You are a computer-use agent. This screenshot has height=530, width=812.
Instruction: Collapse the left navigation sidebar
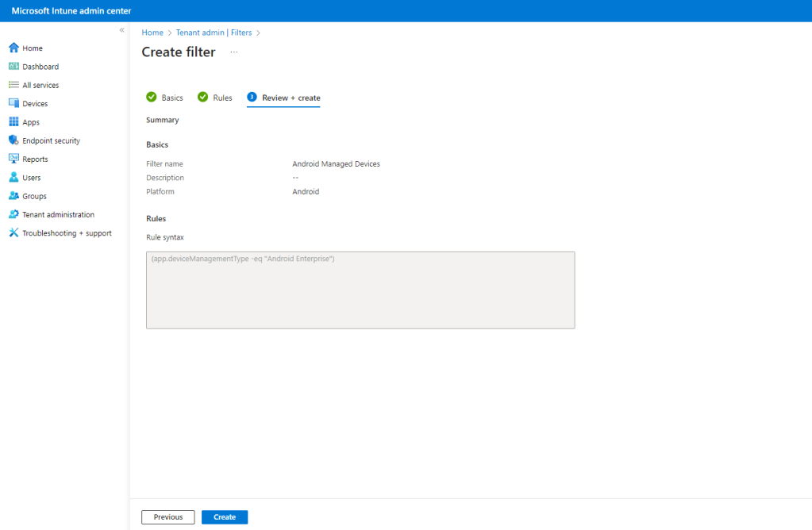click(x=121, y=30)
